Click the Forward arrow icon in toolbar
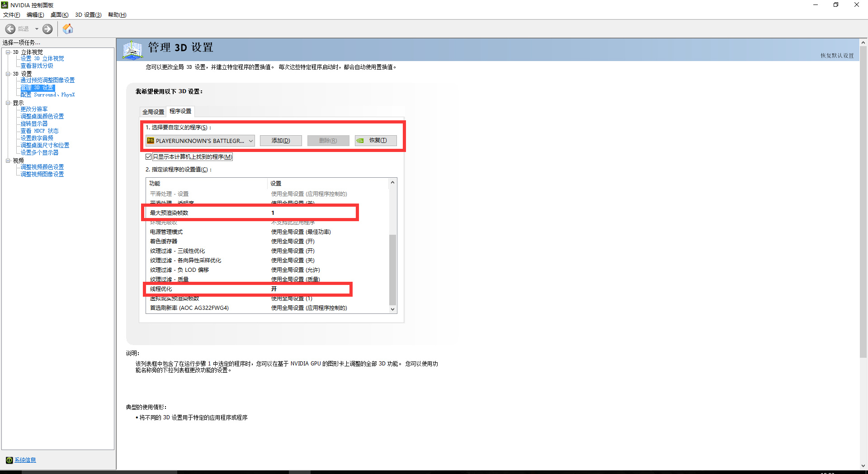This screenshot has height=474, width=868. click(47, 29)
